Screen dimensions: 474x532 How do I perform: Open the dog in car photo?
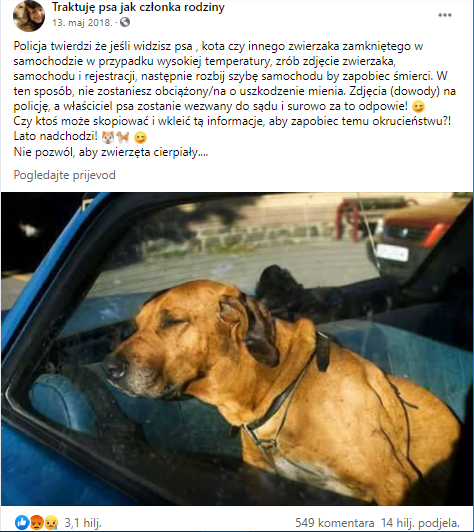pyautogui.click(x=237, y=349)
